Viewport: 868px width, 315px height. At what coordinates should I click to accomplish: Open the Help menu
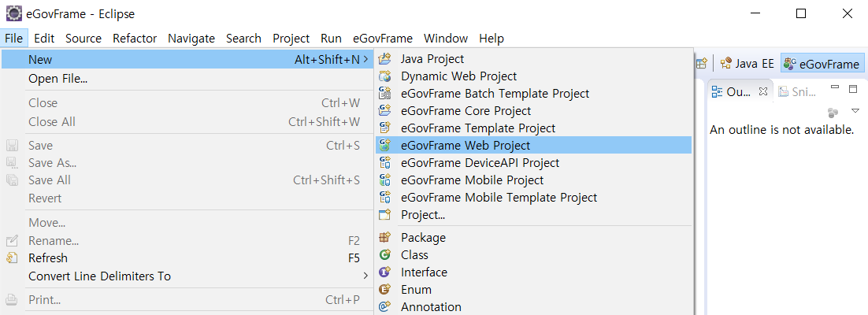(x=491, y=39)
